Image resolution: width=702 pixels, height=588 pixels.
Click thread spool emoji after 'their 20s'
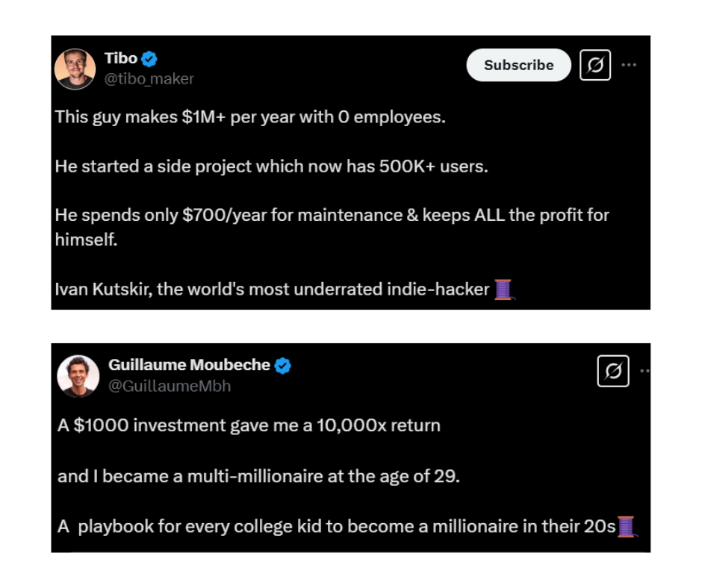(627, 527)
